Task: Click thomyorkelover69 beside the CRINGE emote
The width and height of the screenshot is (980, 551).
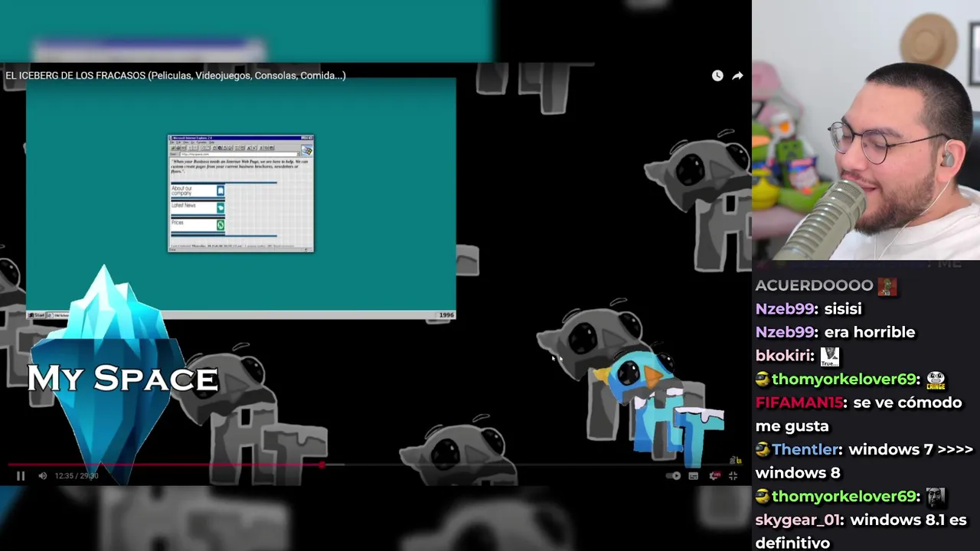Action: pyautogui.click(x=844, y=379)
